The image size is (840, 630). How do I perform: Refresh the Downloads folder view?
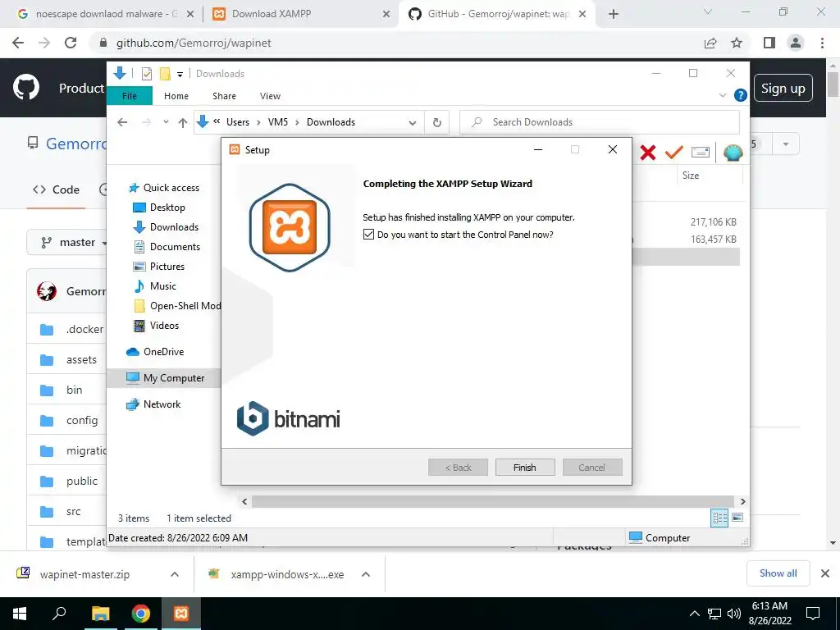pos(437,123)
